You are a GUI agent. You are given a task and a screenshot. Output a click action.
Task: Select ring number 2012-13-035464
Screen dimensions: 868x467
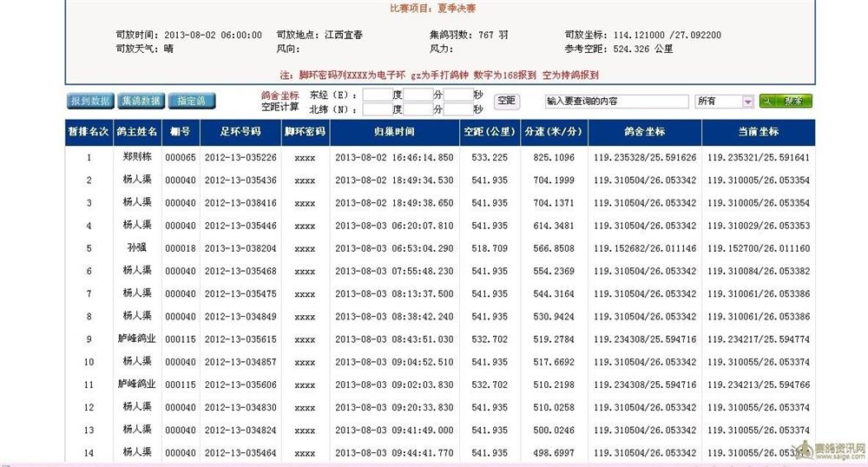click(x=240, y=452)
